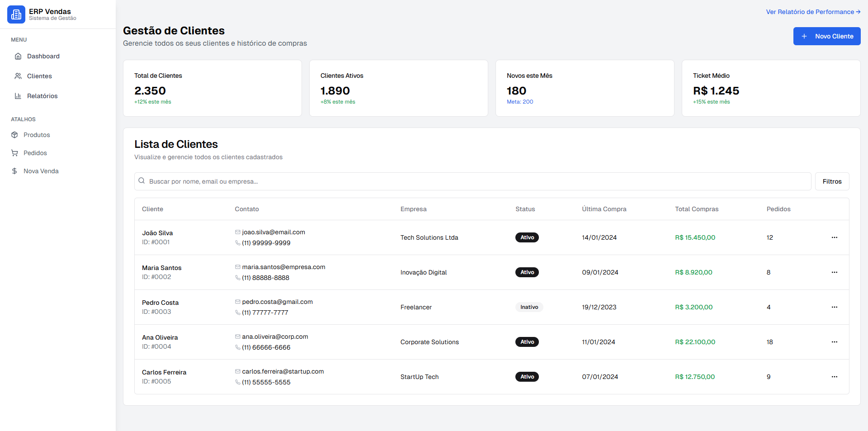Select client name Carlos Ferreira
The width and height of the screenshot is (868, 431).
tap(164, 372)
